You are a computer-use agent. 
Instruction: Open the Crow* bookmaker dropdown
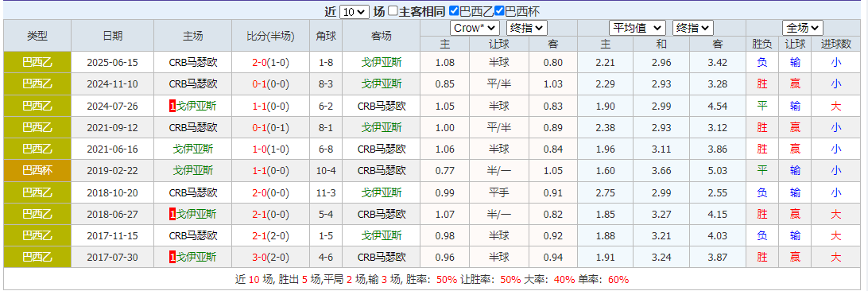(475, 28)
